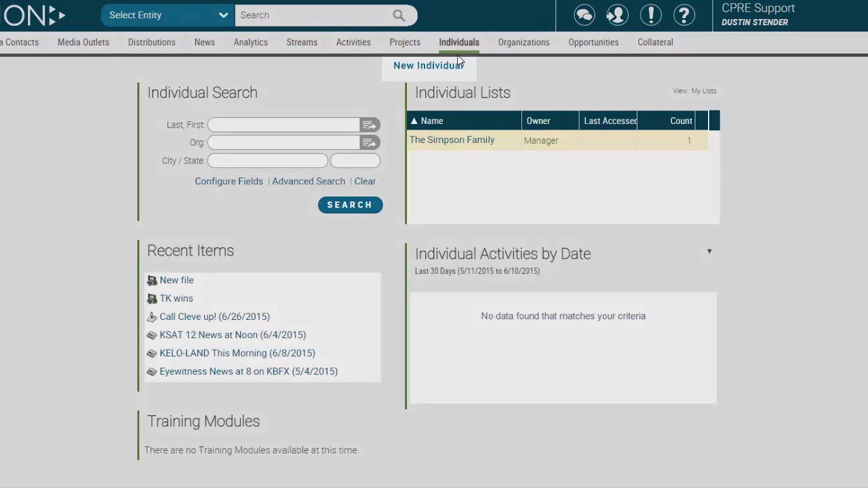The width and height of the screenshot is (868, 488).
Task: Open the TK wins recent item
Action: click(x=176, y=298)
